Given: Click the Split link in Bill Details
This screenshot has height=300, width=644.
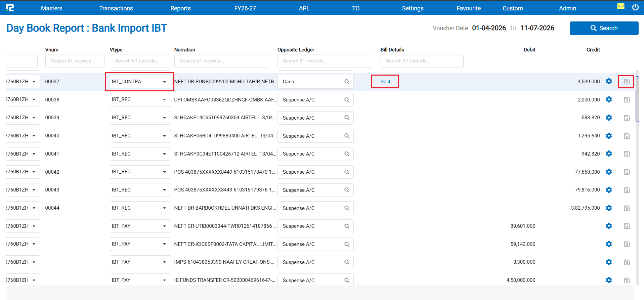Looking at the screenshot, I should [385, 82].
